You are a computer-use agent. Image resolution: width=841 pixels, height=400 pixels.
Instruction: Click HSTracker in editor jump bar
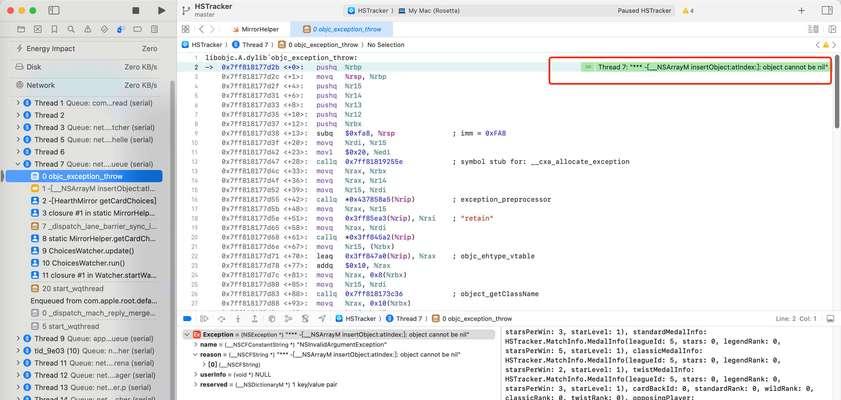(x=202, y=45)
